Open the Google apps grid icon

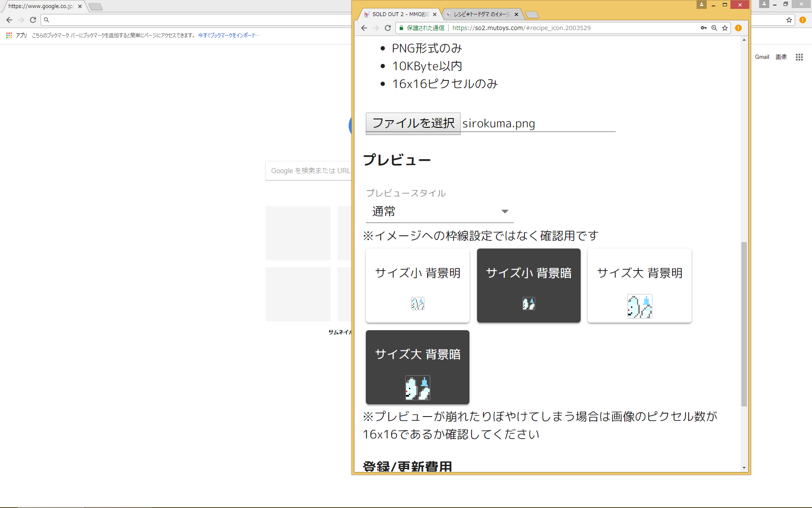point(799,57)
